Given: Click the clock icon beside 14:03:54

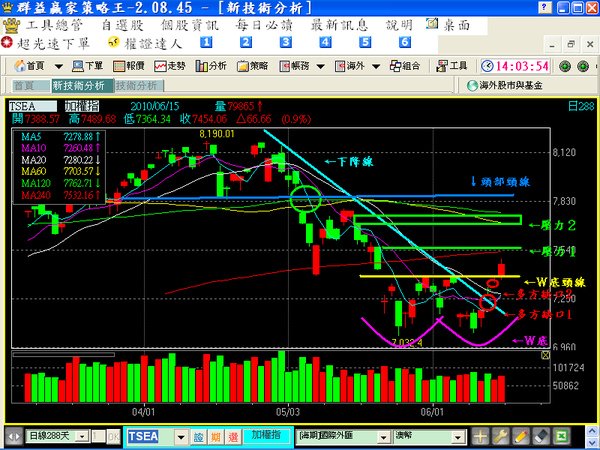Looking at the screenshot, I should click(487, 66).
